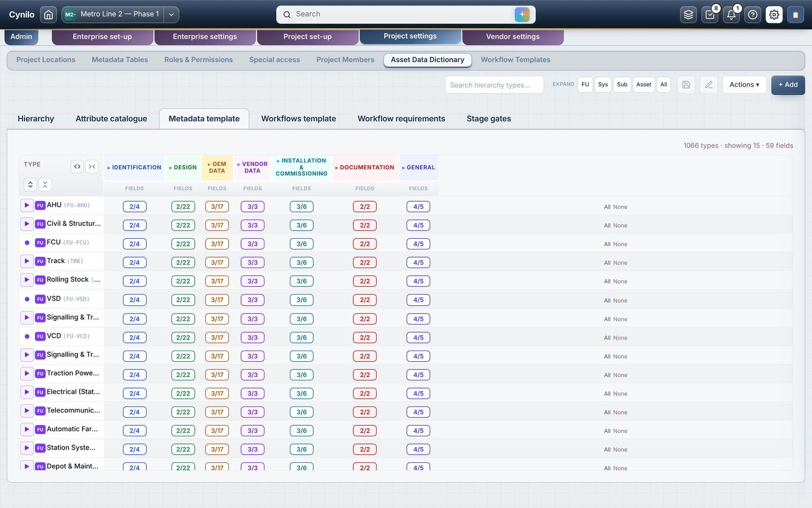Click the FCU Design 2/22 pill

pos(183,244)
